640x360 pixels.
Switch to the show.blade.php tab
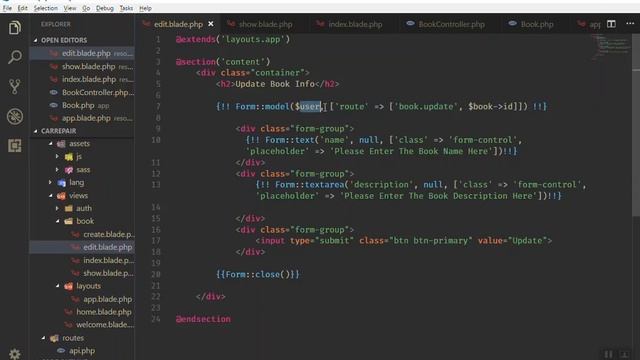tap(265, 24)
